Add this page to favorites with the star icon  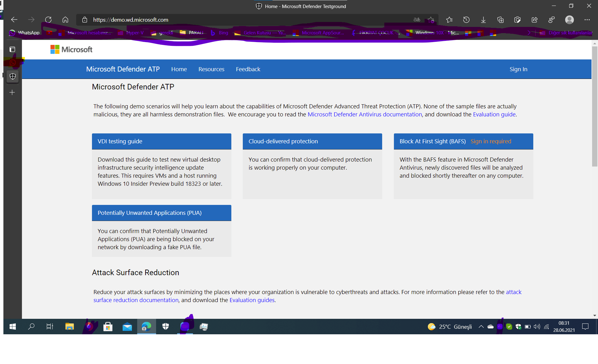point(431,20)
